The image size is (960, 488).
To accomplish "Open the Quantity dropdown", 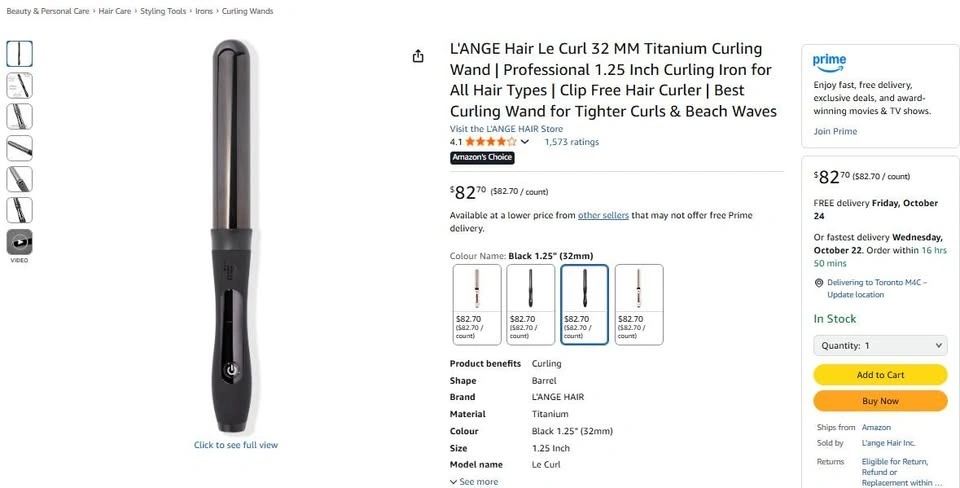I will pos(880,345).
